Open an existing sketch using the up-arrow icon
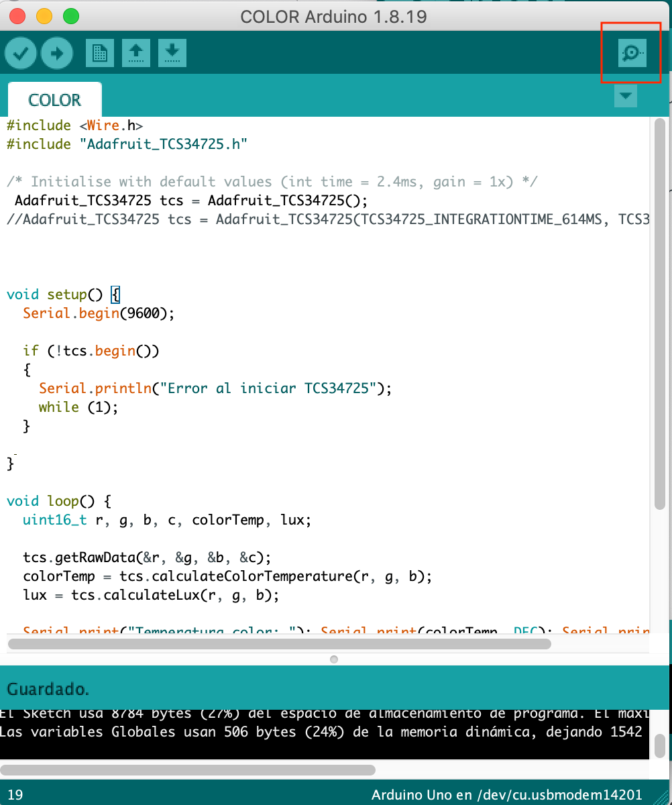The image size is (672, 805). tap(136, 54)
